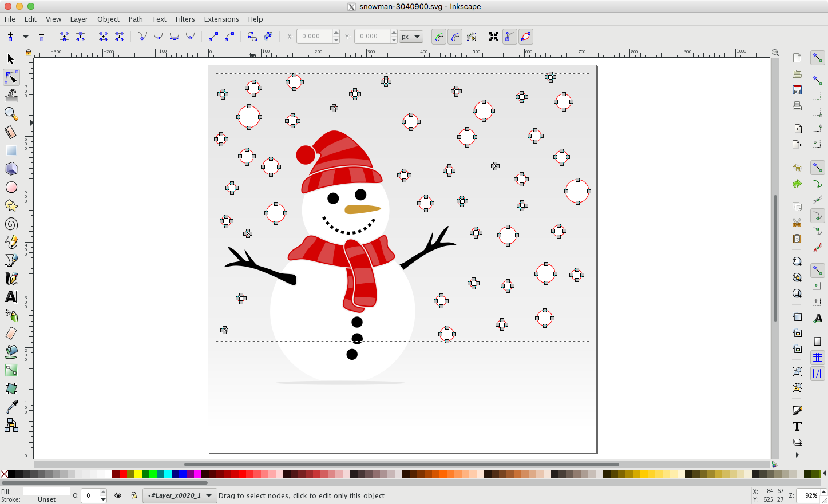The width and height of the screenshot is (828, 504).
Task: Click the Save document button
Action: click(797, 90)
